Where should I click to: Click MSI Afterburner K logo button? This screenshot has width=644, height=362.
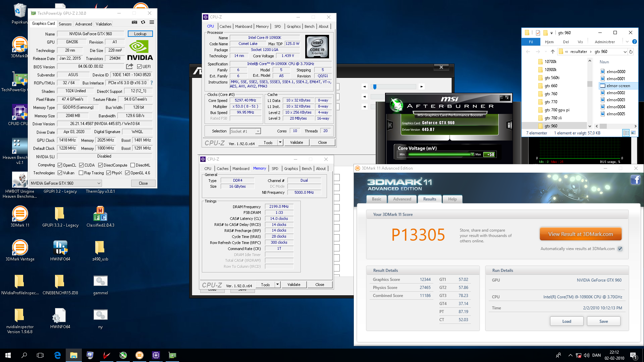tap(390, 125)
